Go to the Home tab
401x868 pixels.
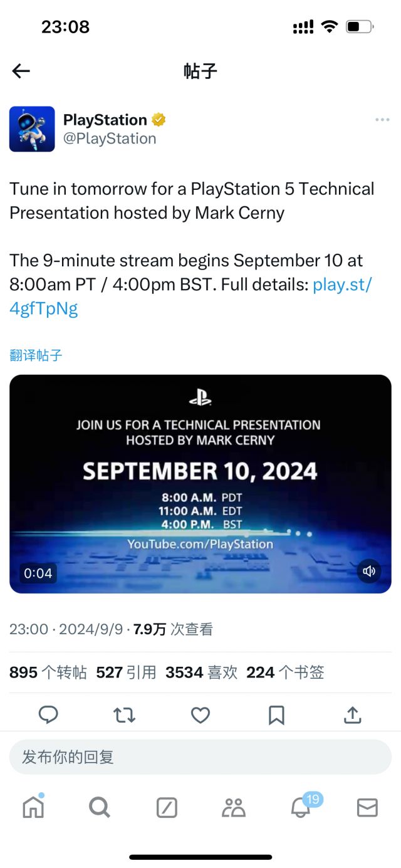[33, 808]
